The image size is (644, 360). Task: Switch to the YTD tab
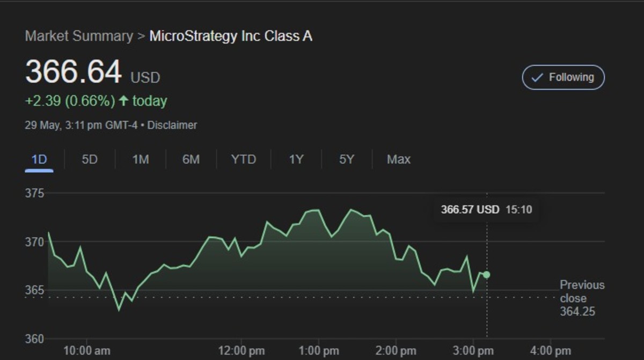click(x=244, y=159)
